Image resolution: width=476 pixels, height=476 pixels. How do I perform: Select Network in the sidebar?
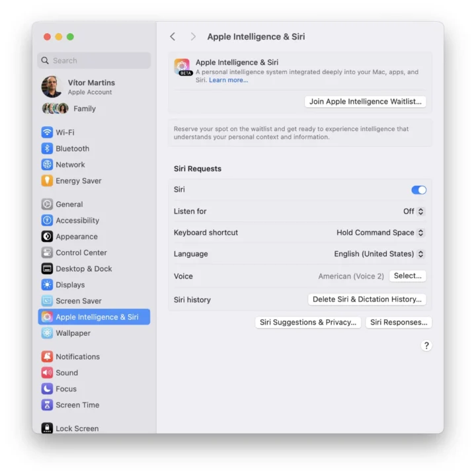pyautogui.click(x=94, y=165)
